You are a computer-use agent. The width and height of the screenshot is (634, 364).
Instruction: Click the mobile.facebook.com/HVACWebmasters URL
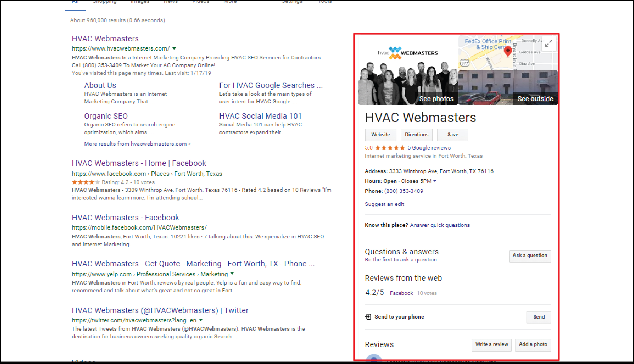[x=139, y=227]
